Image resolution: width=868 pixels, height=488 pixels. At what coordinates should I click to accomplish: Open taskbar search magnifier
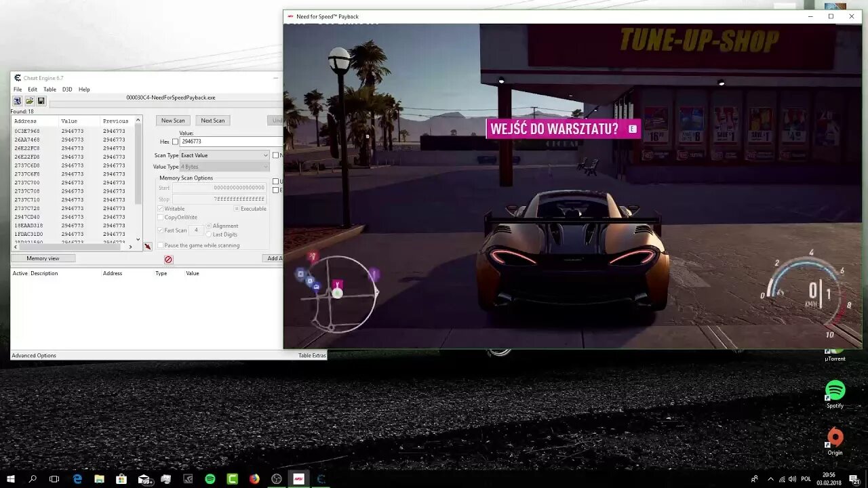click(33, 479)
